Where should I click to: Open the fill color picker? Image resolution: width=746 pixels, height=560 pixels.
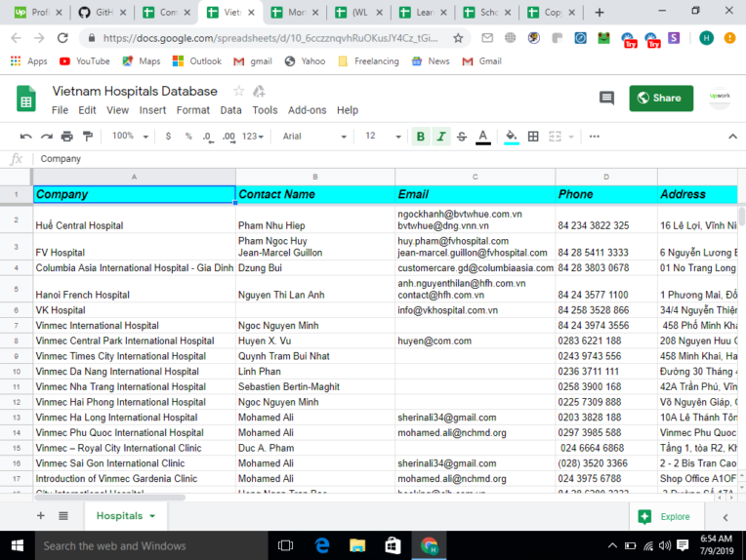pyautogui.click(x=512, y=137)
